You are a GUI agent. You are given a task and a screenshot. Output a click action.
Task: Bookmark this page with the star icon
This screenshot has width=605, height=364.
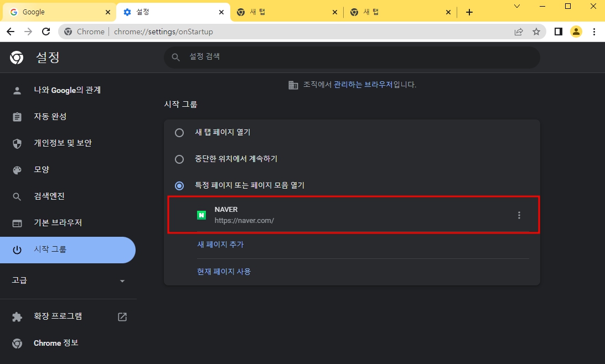click(x=536, y=32)
